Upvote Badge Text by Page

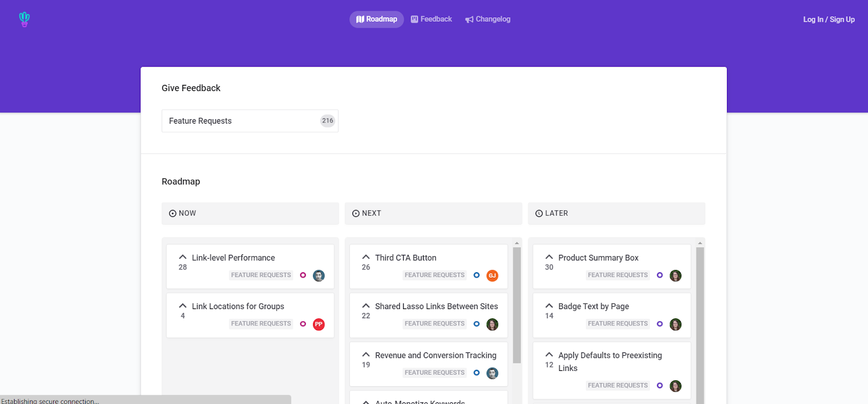point(550,306)
